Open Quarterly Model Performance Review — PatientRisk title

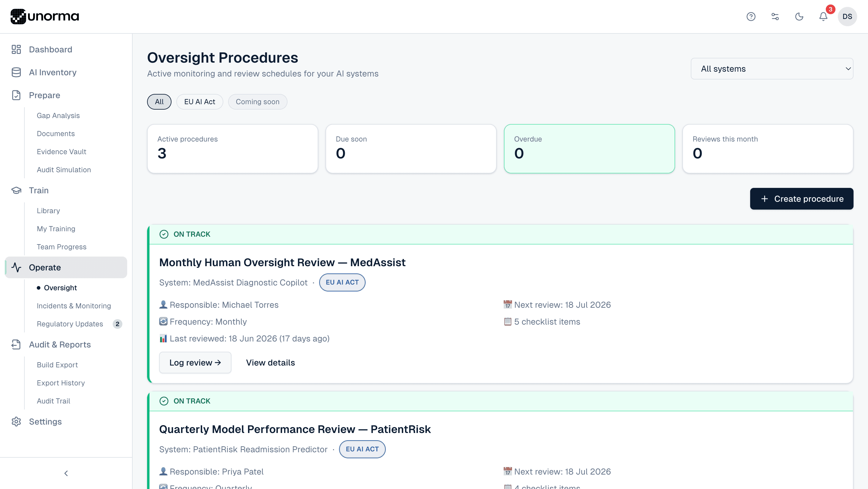click(x=295, y=429)
